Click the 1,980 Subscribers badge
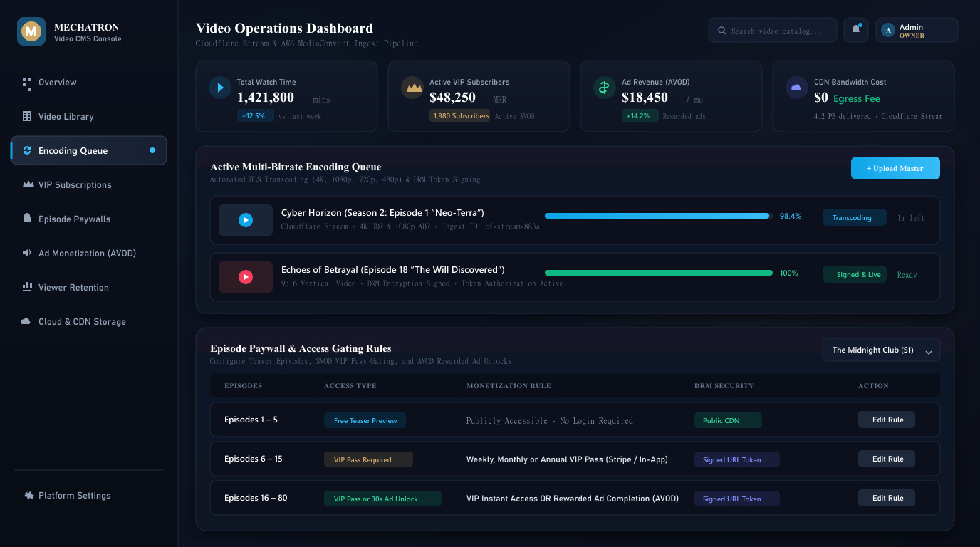This screenshot has width=980, height=547. click(459, 115)
